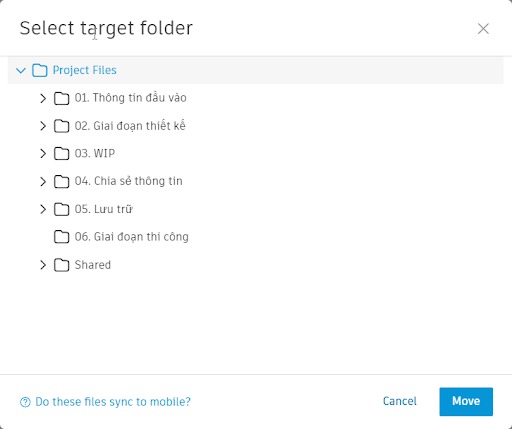The height and width of the screenshot is (429, 512).
Task: Click folder icon of 04. Chia sẻ thông tin
Action: (61, 181)
